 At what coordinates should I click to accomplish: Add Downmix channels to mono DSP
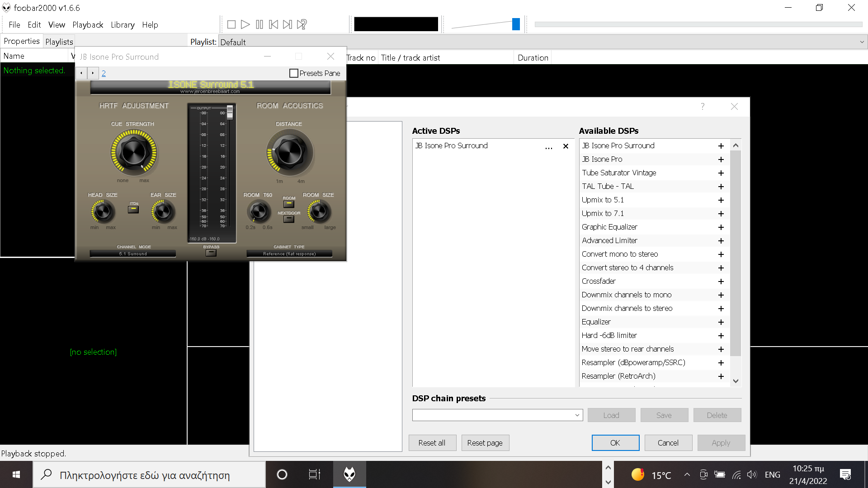pyautogui.click(x=721, y=295)
